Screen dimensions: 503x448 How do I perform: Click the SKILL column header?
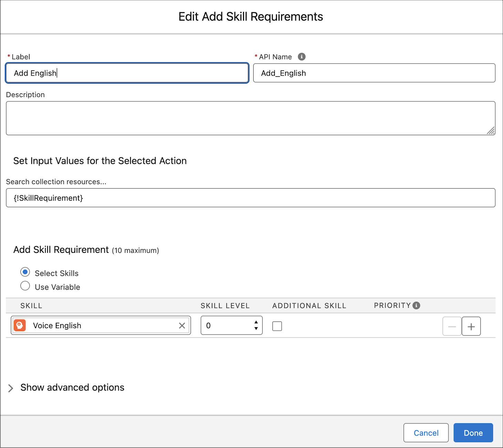pyautogui.click(x=31, y=306)
